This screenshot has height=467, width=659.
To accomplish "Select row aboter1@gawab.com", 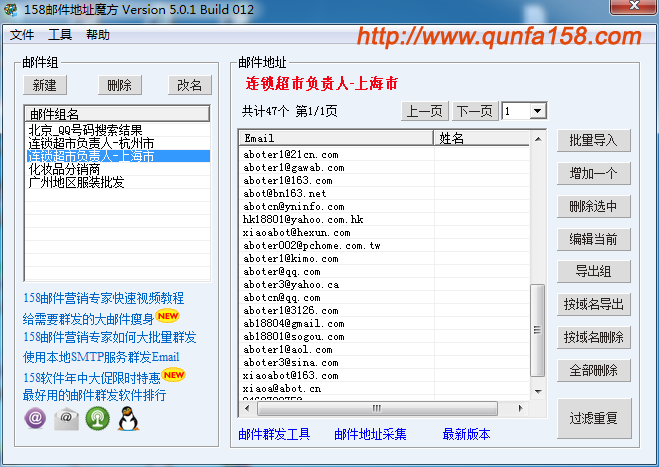I will click(x=385, y=168).
